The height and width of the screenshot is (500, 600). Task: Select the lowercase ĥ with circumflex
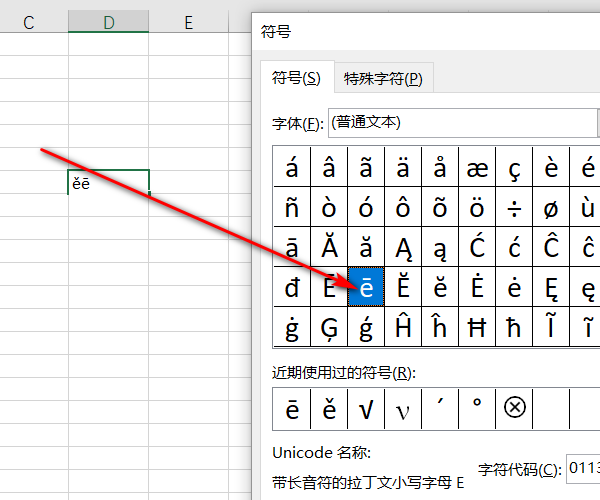pos(440,327)
